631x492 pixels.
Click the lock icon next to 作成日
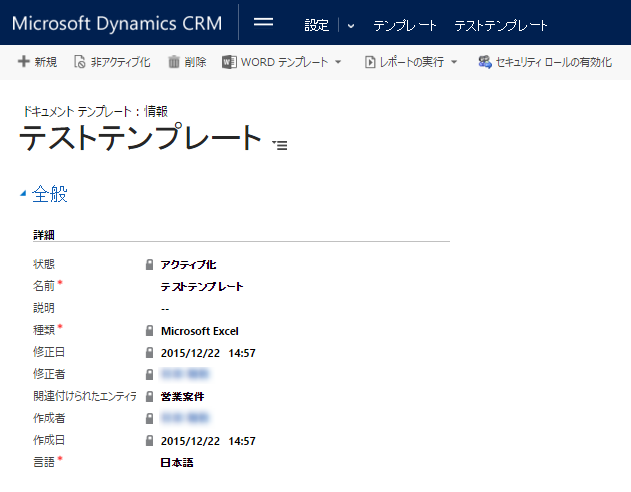click(149, 441)
